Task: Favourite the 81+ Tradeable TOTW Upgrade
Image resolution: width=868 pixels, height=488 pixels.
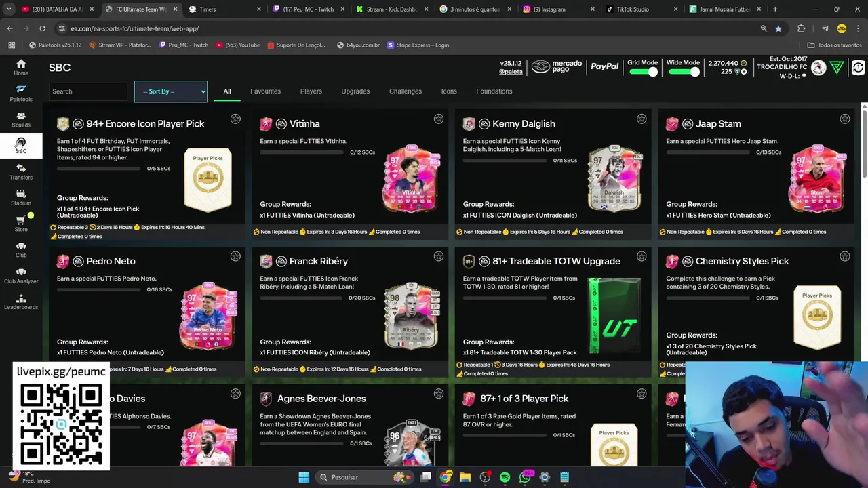Action: coord(642,256)
